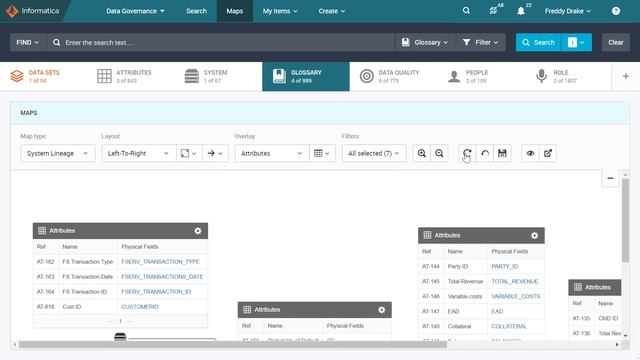Open the layout shape options dropdown

click(x=189, y=153)
